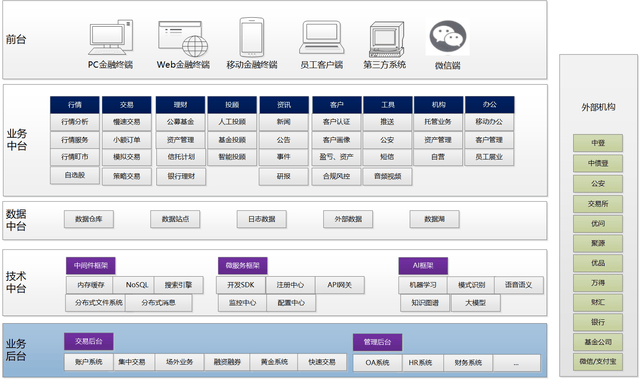Select the green 交易所 external institution box
Viewport: 640px width, 379px height.
598,204
